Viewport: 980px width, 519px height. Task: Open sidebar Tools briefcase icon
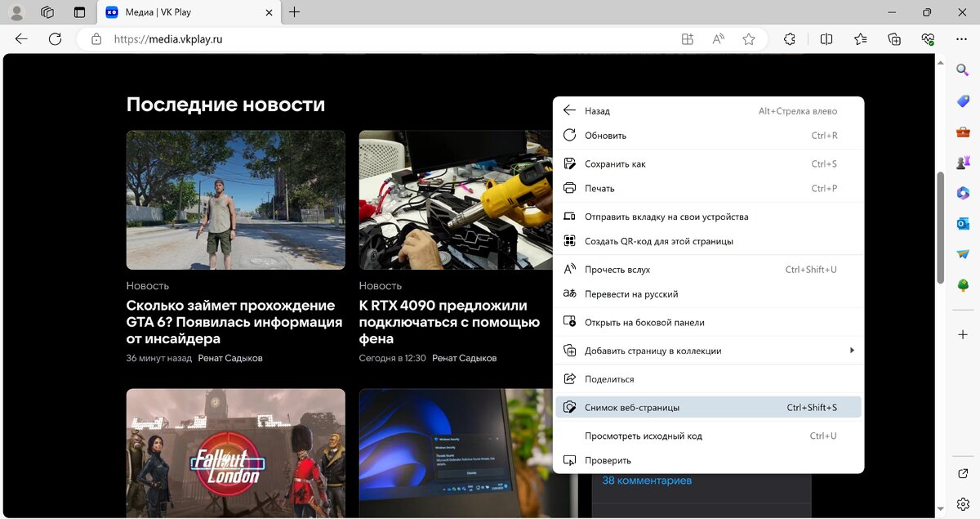click(963, 132)
